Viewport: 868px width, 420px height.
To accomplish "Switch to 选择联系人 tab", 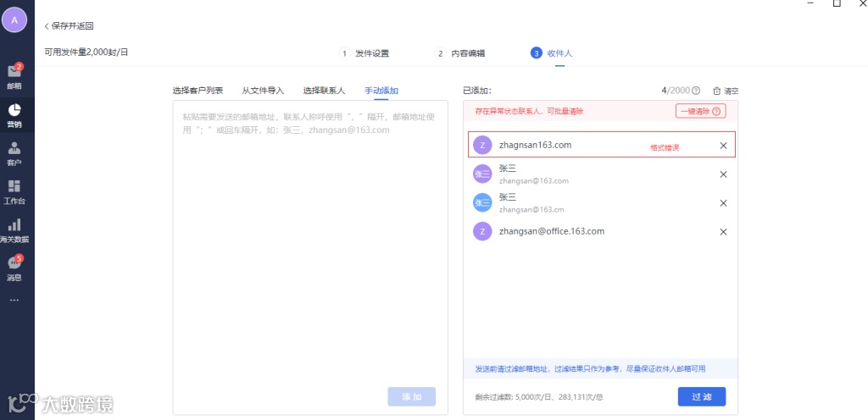I will pyautogui.click(x=325, y=91).
